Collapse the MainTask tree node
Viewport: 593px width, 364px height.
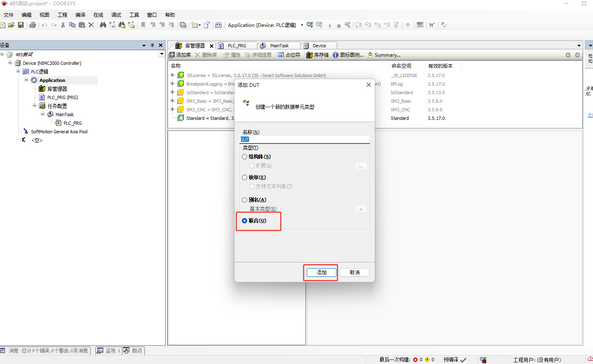coord(42,114)
